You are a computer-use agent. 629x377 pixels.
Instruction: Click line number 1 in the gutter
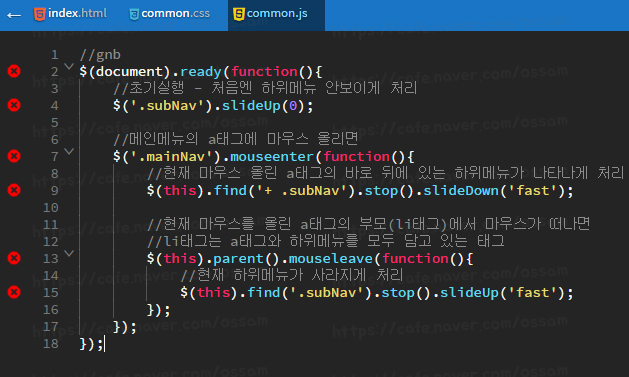(x=55, y=55)
